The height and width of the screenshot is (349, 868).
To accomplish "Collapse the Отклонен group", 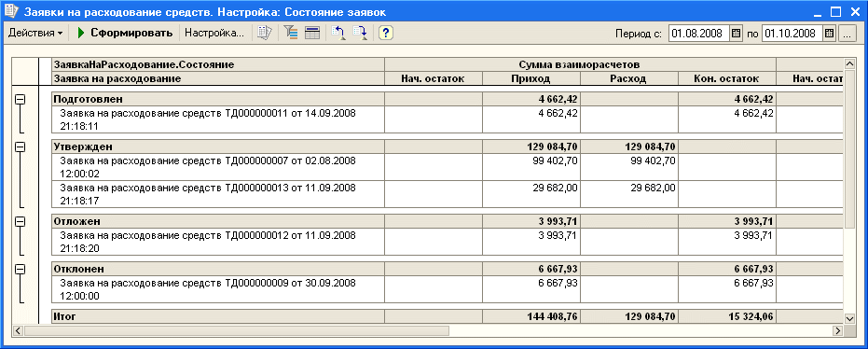I will [20, 269].
